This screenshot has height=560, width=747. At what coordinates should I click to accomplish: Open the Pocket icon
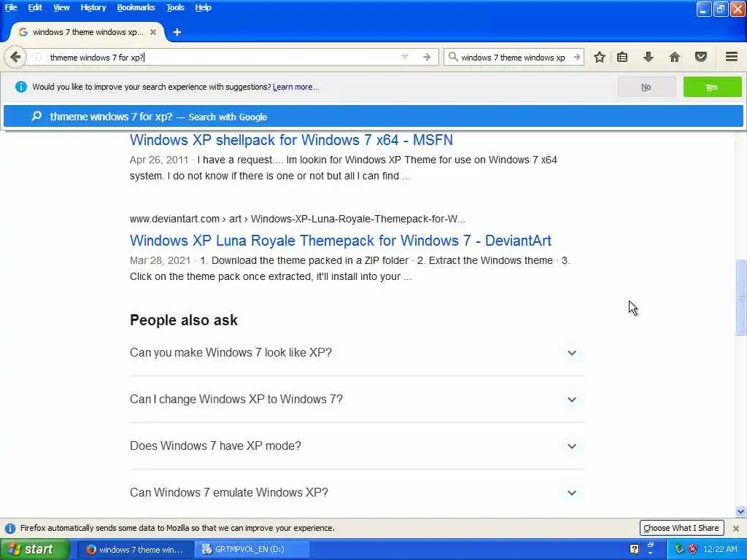701,57
